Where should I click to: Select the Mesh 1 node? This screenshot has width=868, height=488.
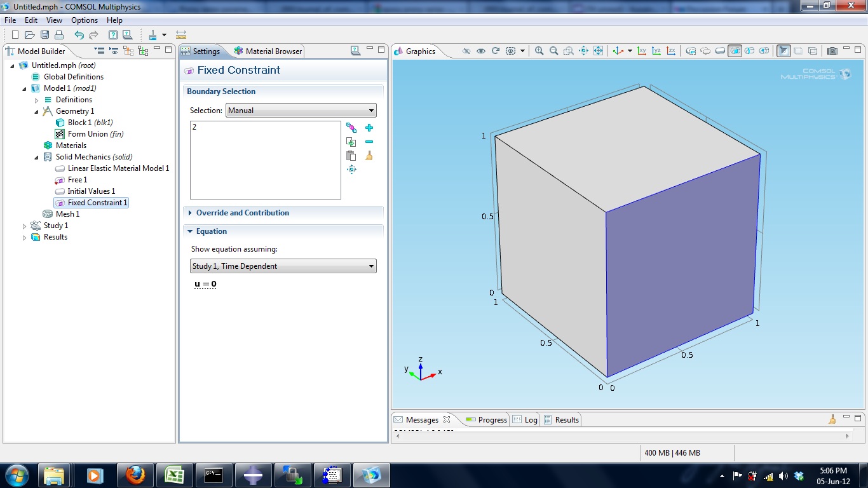click(62, 214)
